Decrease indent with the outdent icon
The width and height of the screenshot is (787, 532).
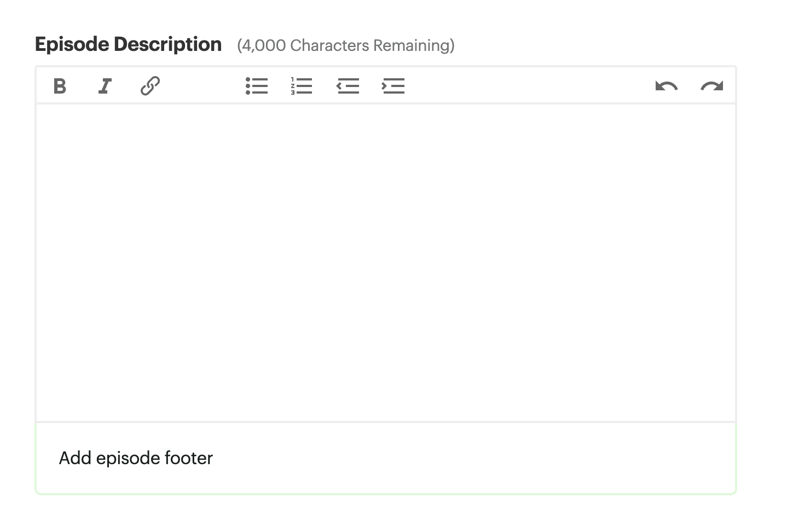coord(348,86)
